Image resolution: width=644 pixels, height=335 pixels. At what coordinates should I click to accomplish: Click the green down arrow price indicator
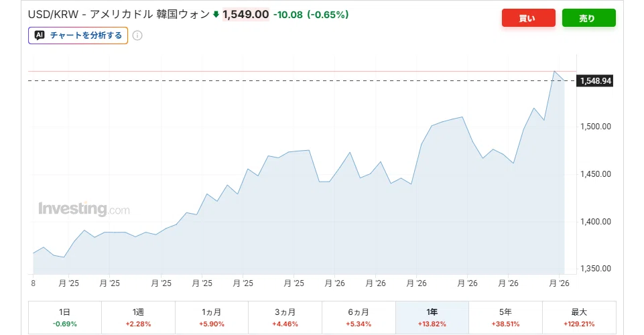[x=216, y=15]
